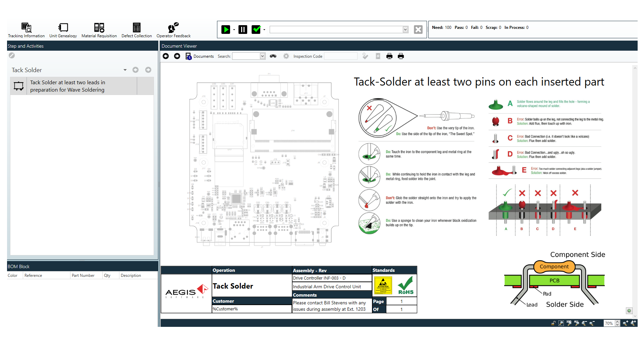Click the activity checkbox monitor icon
Screen dimensions: 644x349
coord(18,86)
